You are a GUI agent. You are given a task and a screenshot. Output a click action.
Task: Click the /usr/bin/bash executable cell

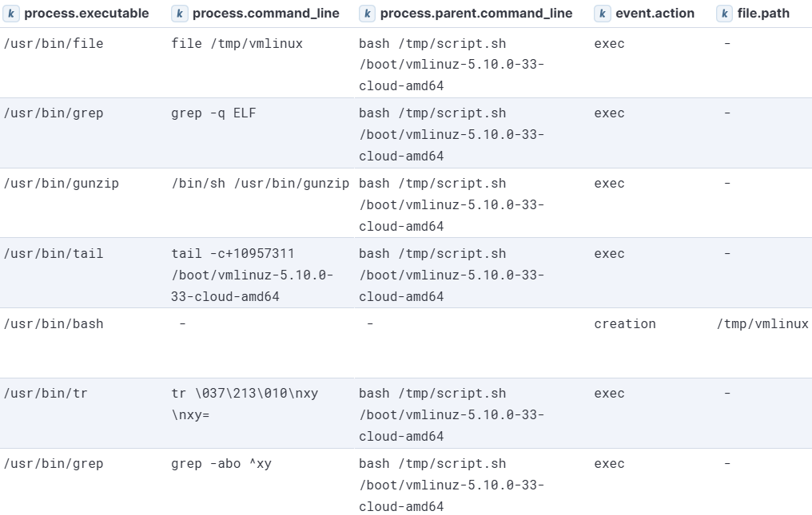54,324
